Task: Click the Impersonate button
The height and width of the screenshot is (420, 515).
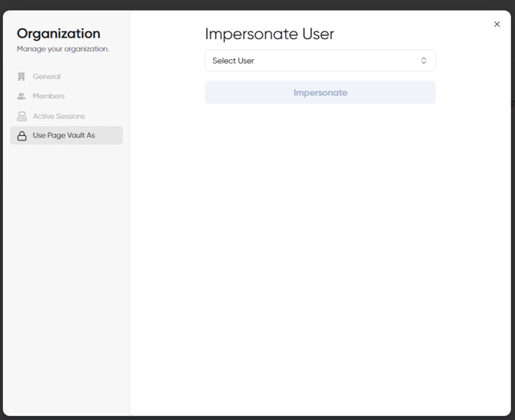Action: click(x=321, y=92)
